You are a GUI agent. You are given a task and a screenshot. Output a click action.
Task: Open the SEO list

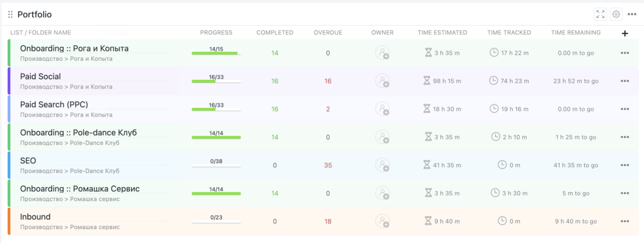tap(28, 160)
